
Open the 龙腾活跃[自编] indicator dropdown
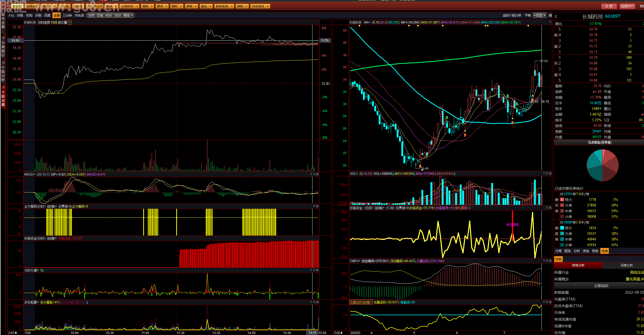click(361, 302)
